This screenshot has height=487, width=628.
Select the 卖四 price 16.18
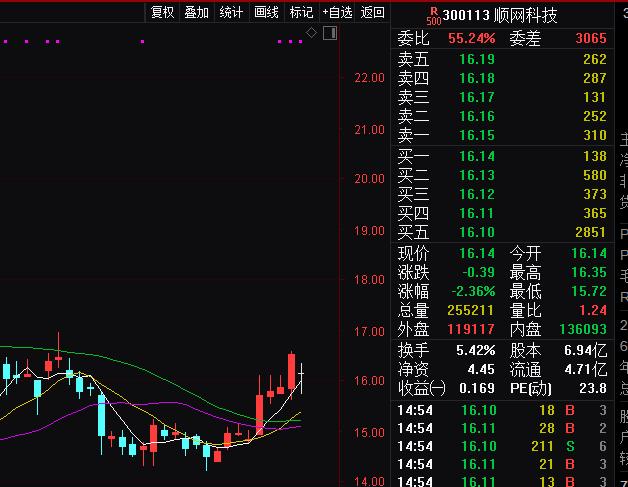pos(477,78)
